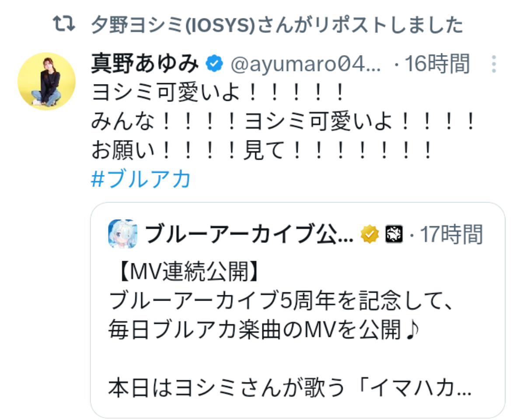Viewport: 523px width, 420px height.
Task: Click the gold verified badge
Action: 370,234
